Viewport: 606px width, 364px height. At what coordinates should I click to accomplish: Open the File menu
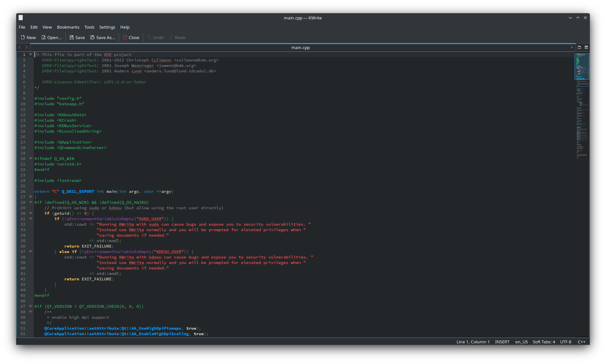click(x=22, y=27)
